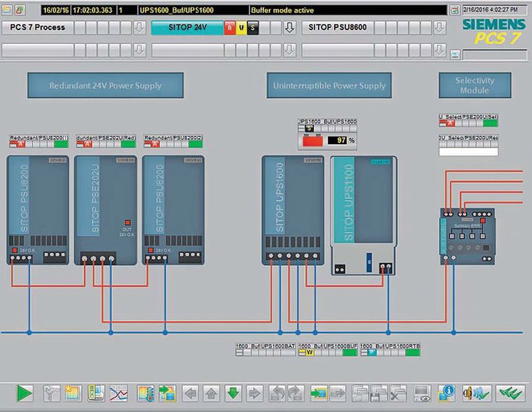532x412 pixels.
Task: Expand the SITOP 24V area down arrow
Action: 289,27
